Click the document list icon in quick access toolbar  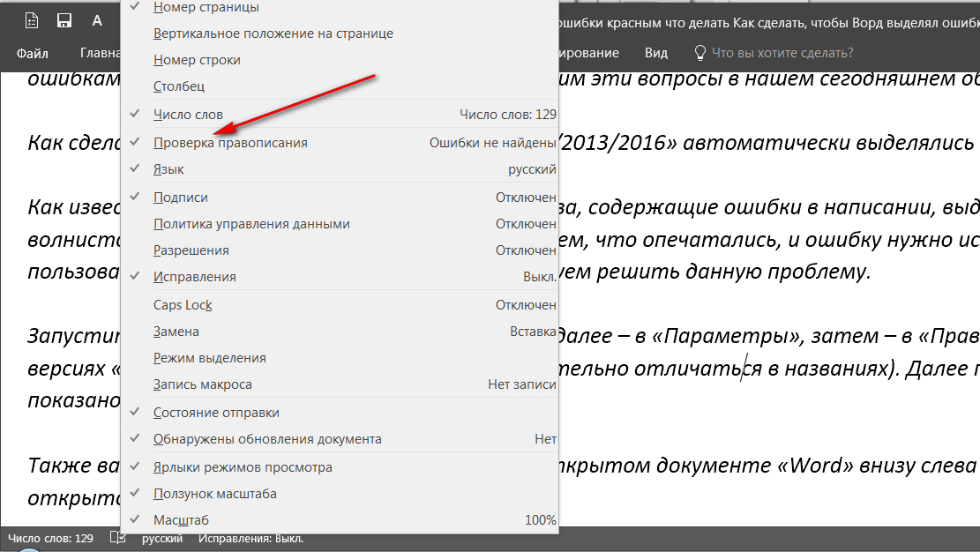click(32, 19)
